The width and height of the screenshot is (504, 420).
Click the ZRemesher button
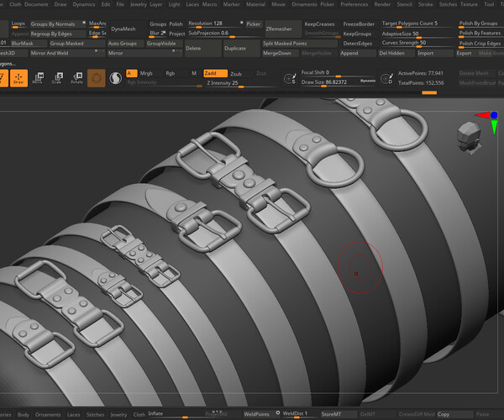click(283, 29)
